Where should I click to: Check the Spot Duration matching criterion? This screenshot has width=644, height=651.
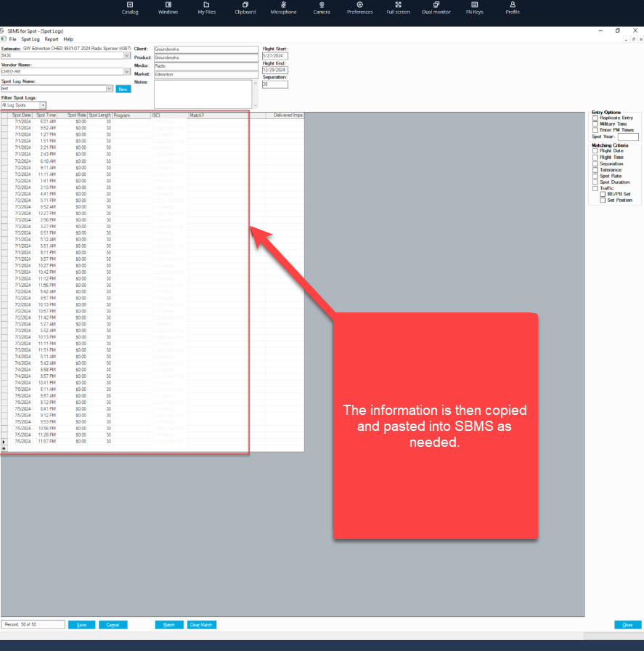pos(595,182)
